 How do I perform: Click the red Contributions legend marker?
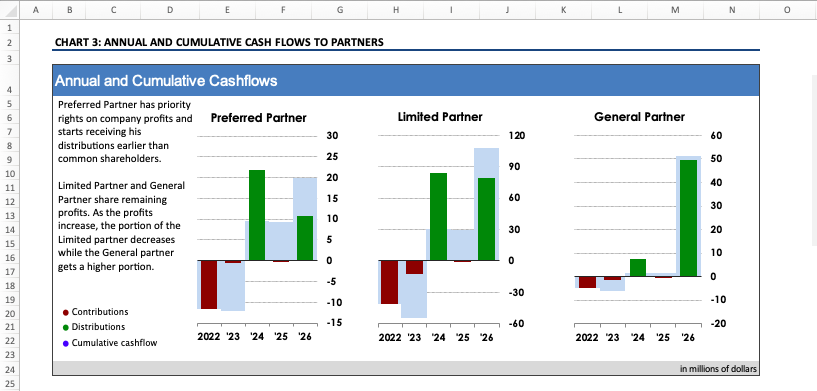(66, 313)
